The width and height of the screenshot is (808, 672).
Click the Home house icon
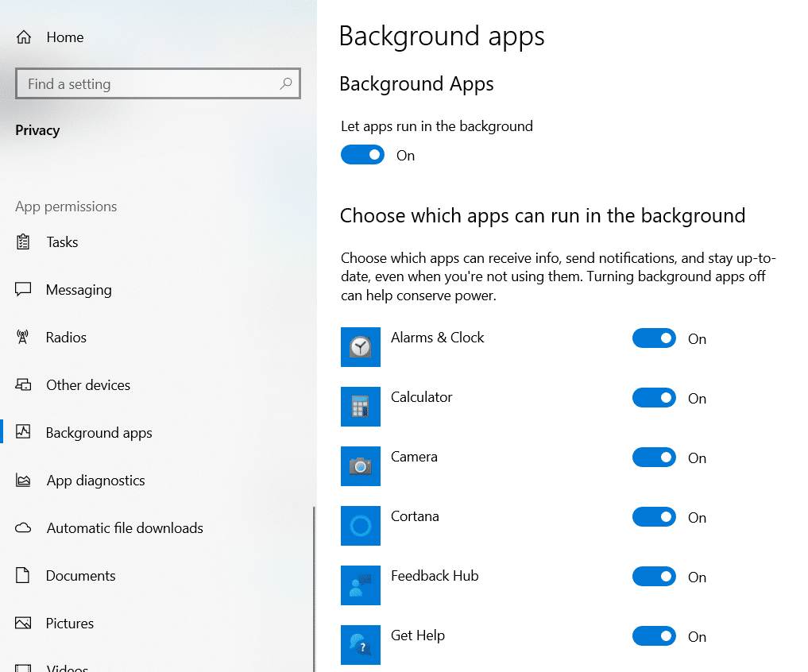(23, 37)
